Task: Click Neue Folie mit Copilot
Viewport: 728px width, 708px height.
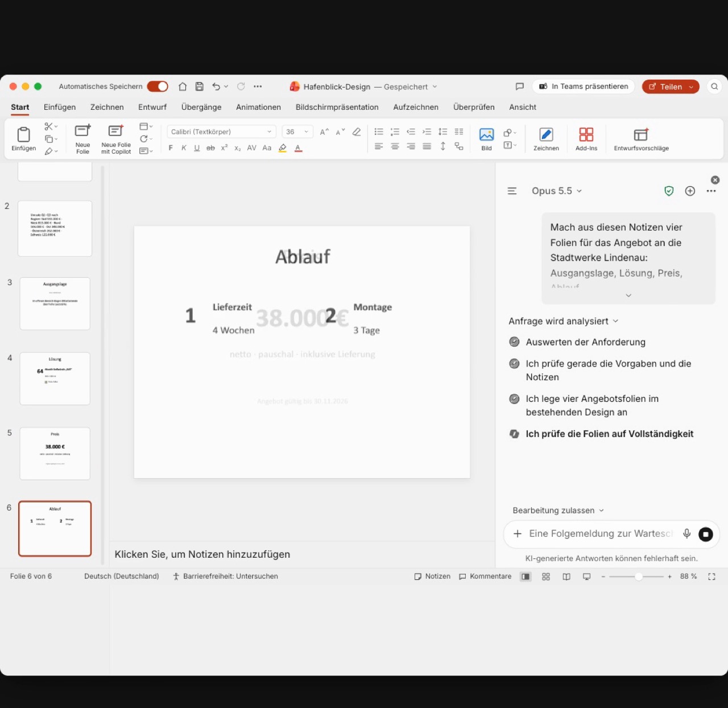Action: (116, 139)
